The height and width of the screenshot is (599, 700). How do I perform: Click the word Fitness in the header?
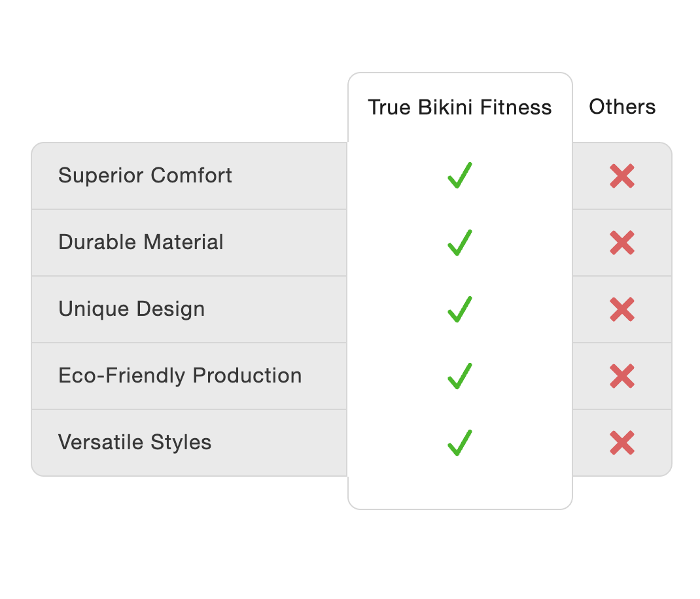516,107
